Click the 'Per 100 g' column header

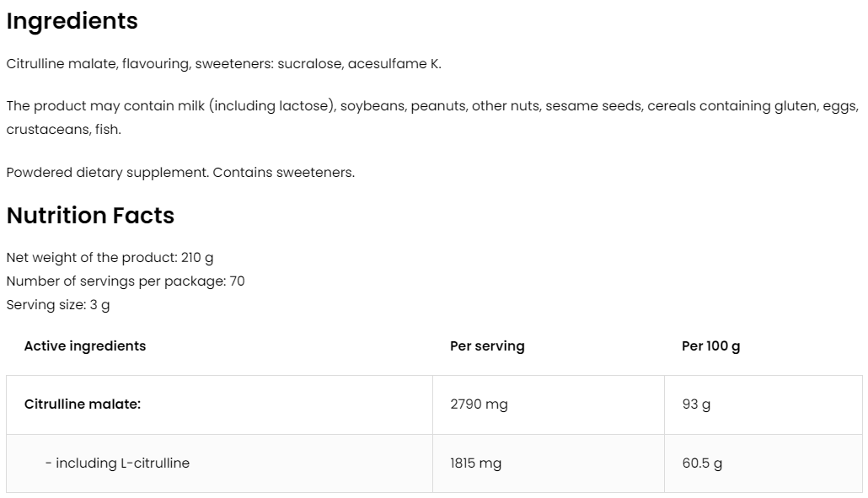coord(710,346)
